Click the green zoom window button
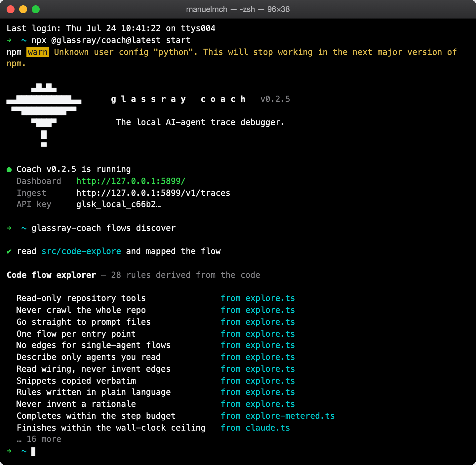This screenshot has width=476, height=465. [36, 9]
